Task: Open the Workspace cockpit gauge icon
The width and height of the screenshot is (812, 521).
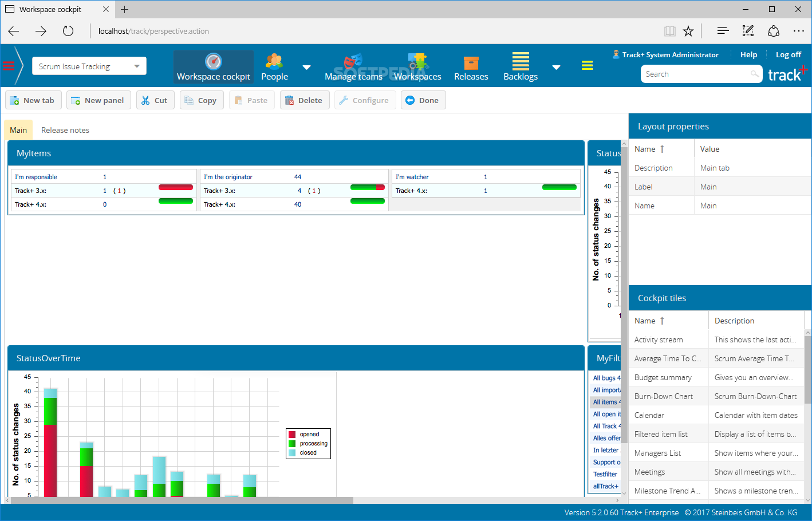Action: pos(214,61)
